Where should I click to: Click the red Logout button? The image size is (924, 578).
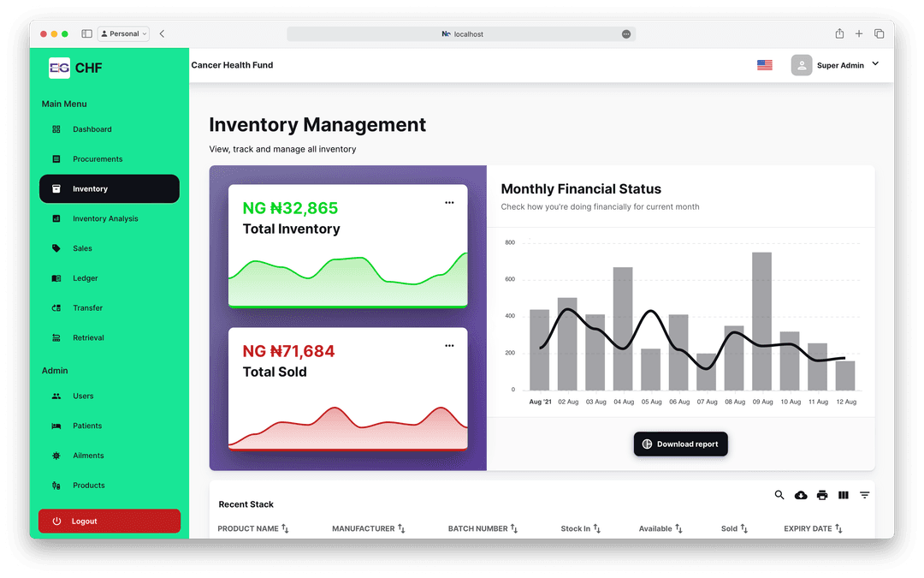click(110, 521)
